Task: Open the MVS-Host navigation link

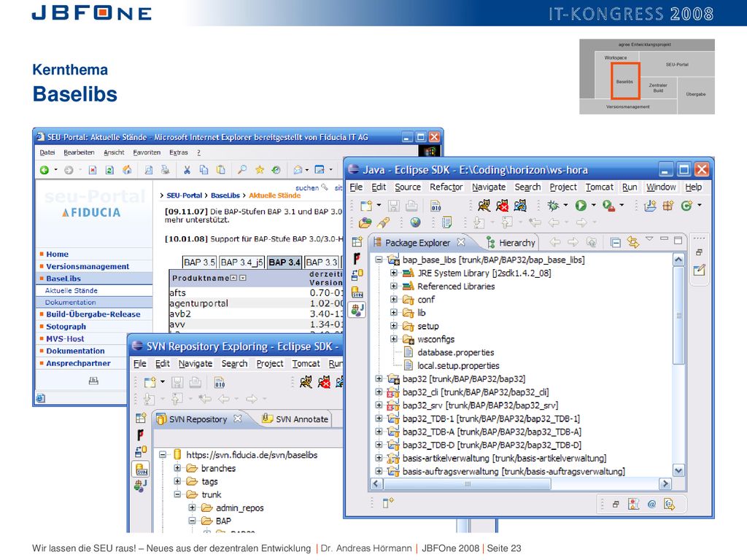Action: 65,338
